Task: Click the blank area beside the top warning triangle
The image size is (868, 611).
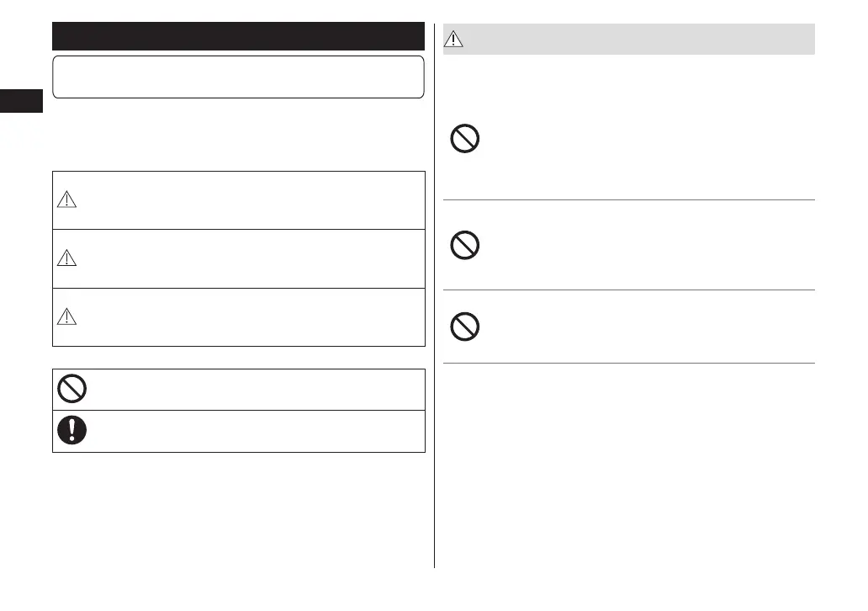Action: [x=252, y=199]
